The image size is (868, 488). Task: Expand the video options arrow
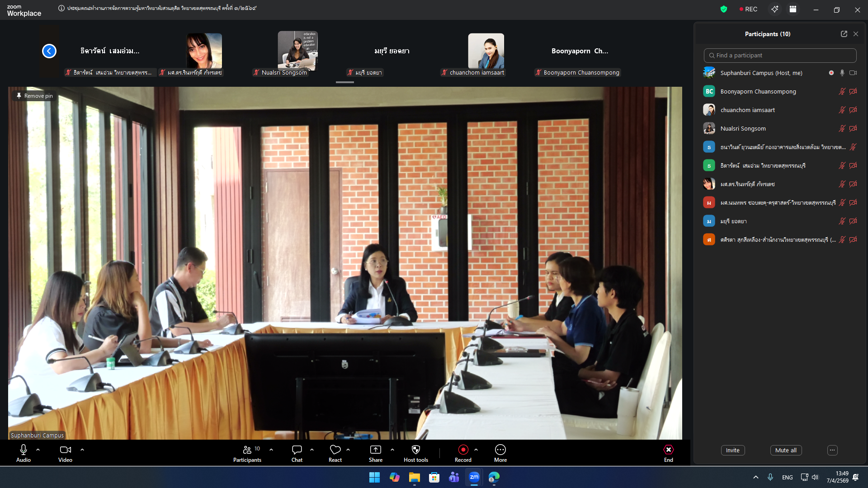click(82, 450)
